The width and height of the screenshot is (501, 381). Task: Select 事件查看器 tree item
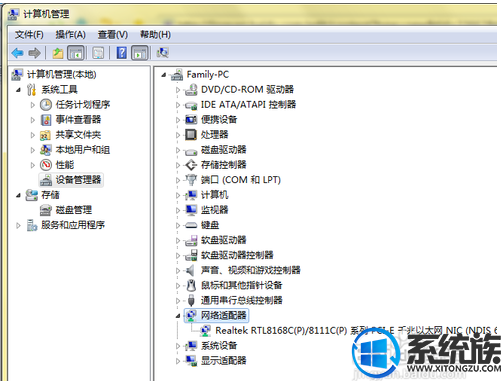coord(78,119)
